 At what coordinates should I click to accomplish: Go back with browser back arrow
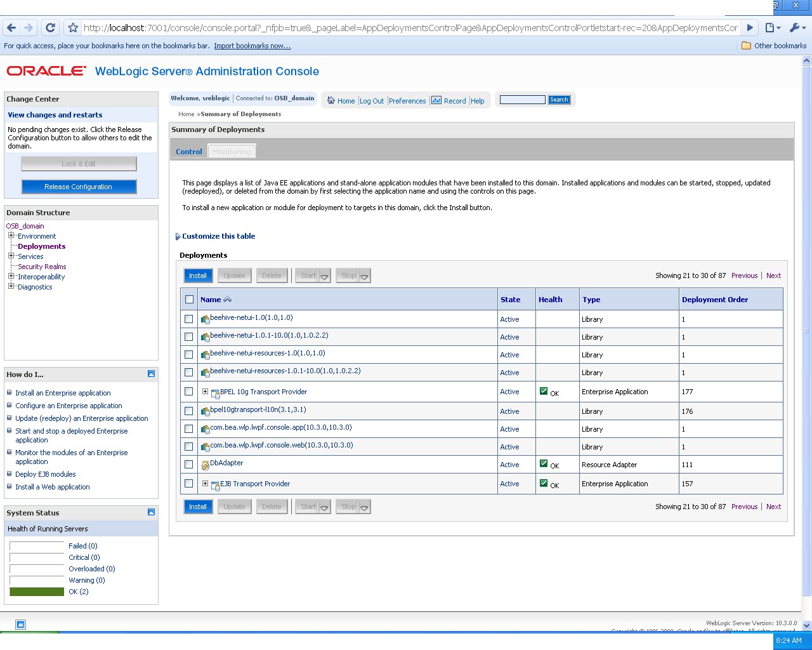click(x=11, y=28)
